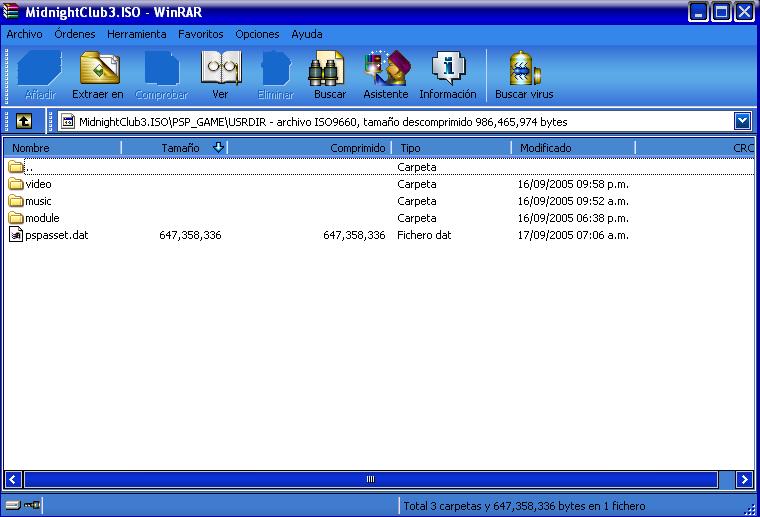Screen dimensions: 760x517
Task: Open the Ver viewer tool
Action: click(x=220, y=75)
